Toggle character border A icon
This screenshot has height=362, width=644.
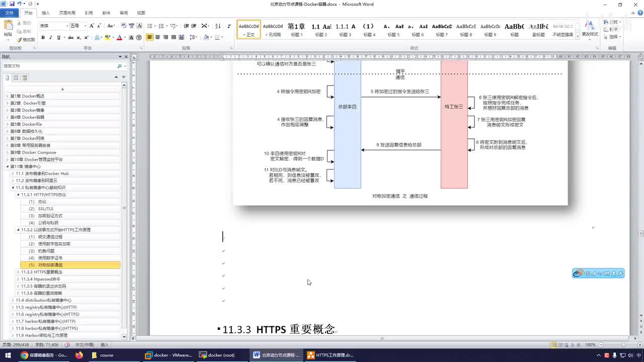point(139,26)
